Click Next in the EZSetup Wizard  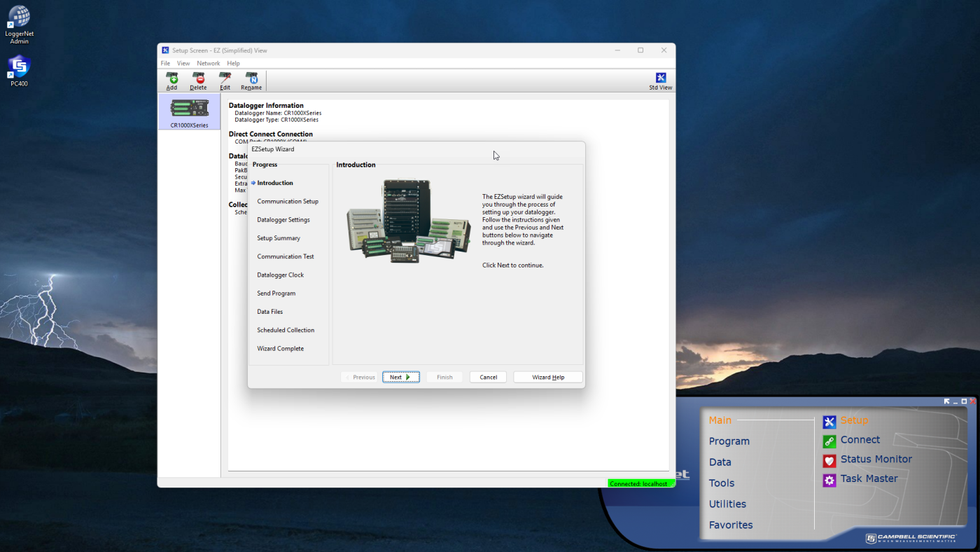(401, 377)
